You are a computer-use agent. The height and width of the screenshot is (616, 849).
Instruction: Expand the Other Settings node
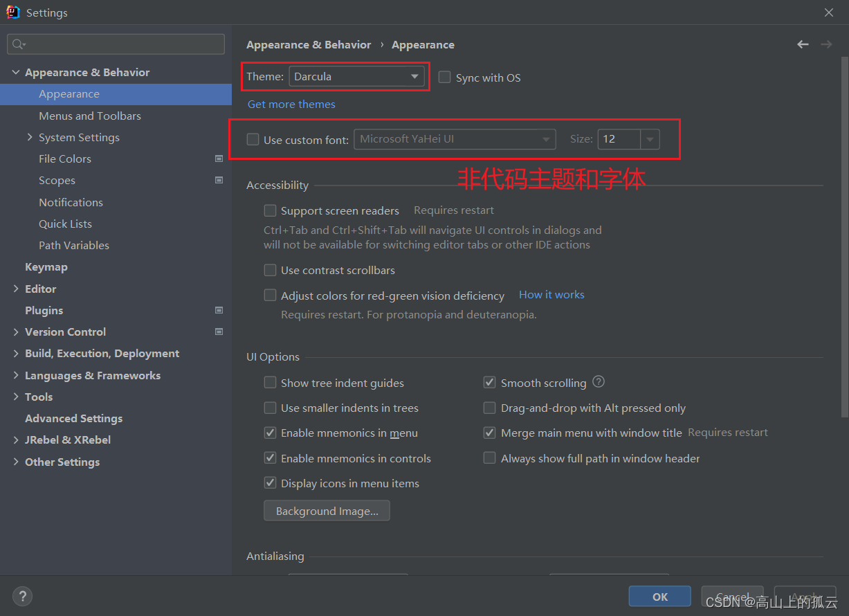click(16, 462)
